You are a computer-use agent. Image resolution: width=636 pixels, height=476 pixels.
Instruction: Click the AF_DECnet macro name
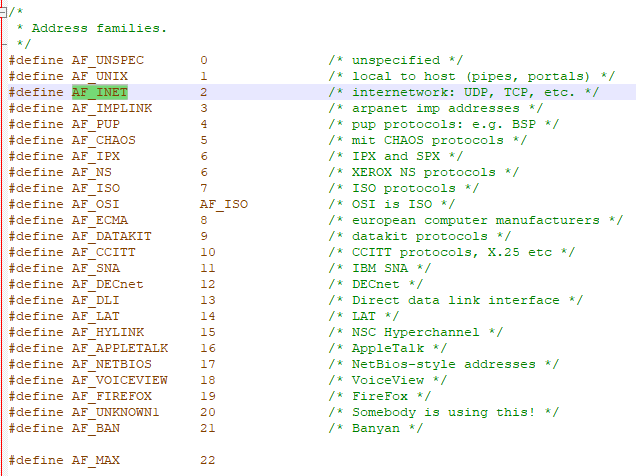tap(107, 284)
